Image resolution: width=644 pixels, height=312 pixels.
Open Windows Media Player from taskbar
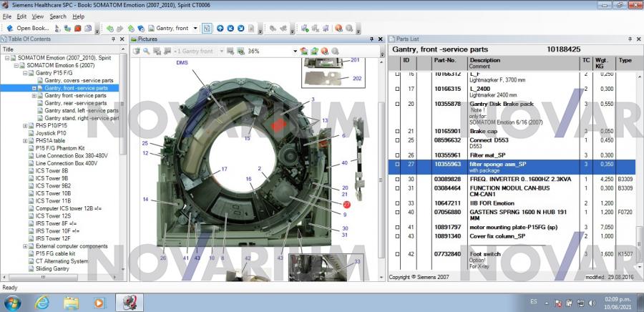coord(99,302)
